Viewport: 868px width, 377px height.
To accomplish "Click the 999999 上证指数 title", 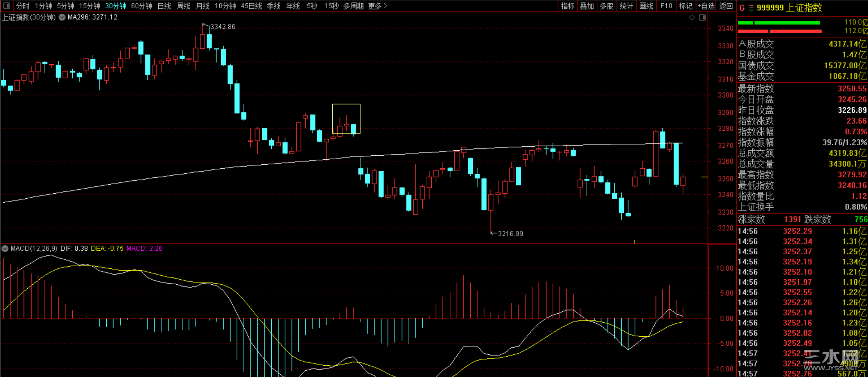I will point(789,8).
